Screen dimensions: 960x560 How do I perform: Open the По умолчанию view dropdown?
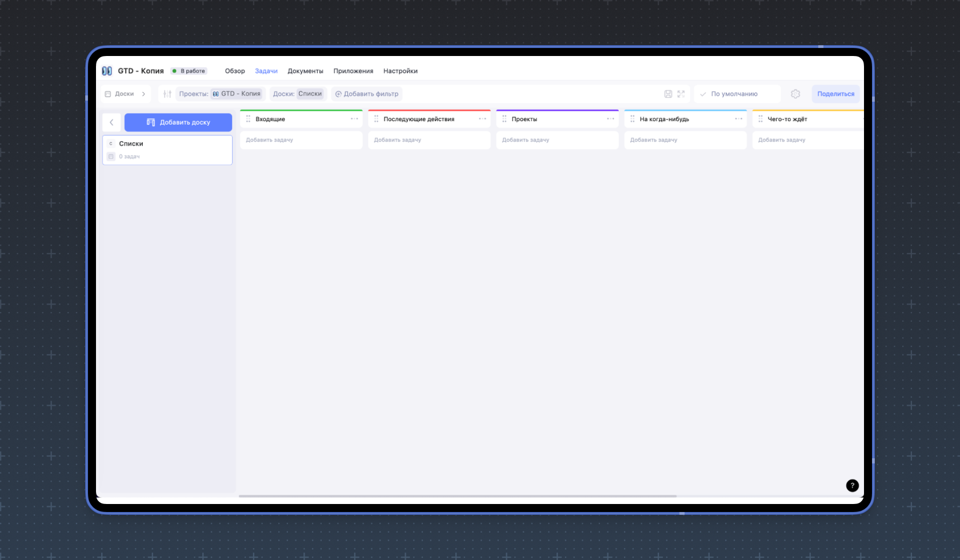click(x=737, y=94)
